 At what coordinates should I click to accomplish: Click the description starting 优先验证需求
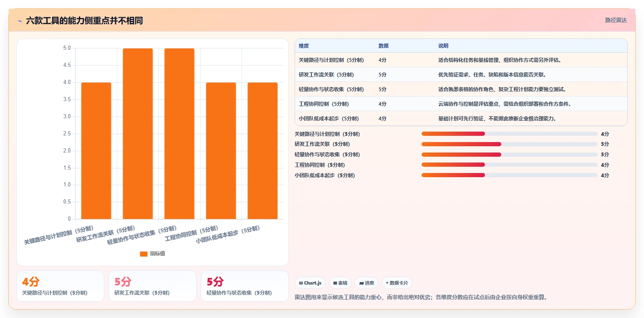492,75
